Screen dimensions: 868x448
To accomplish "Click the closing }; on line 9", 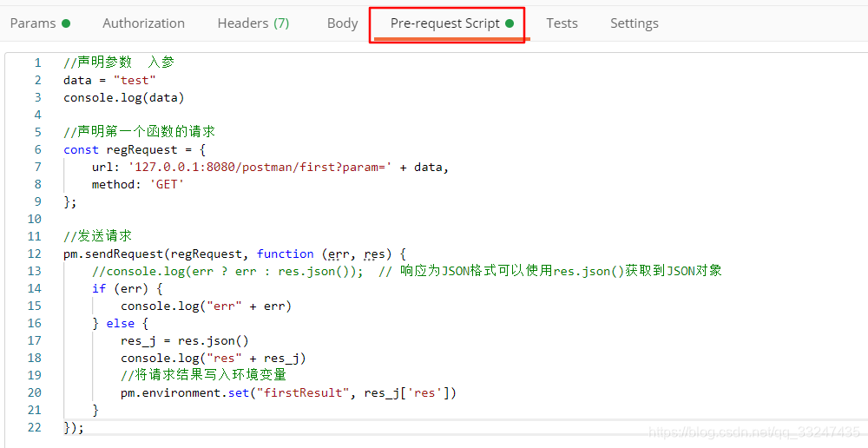I will click(69, 201).
